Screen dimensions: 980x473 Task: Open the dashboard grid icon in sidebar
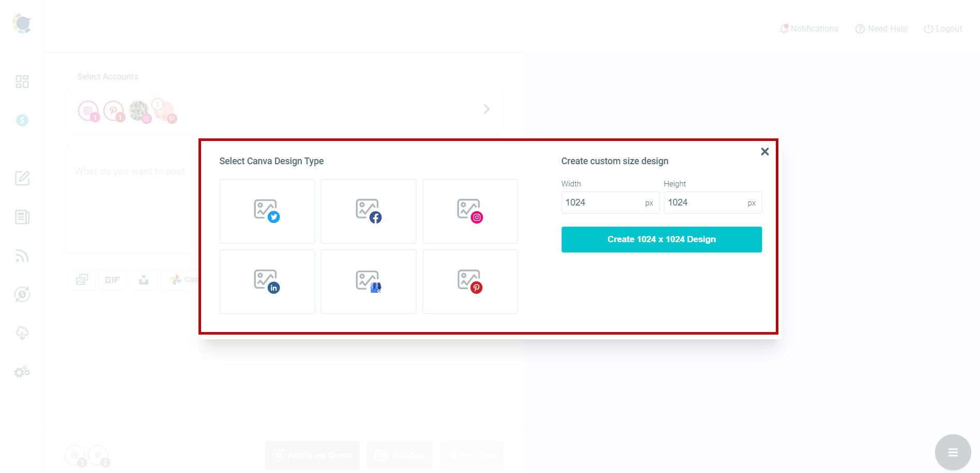[22, 82]
